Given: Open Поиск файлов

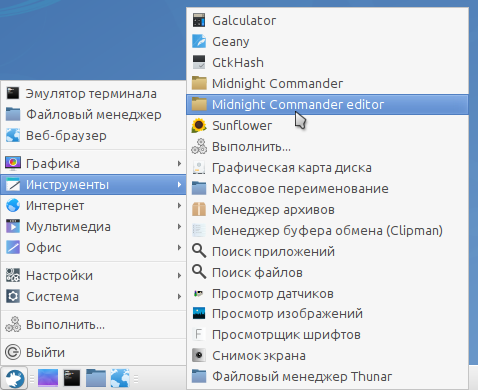Looking at the screenshot, I should coord(327,272).
